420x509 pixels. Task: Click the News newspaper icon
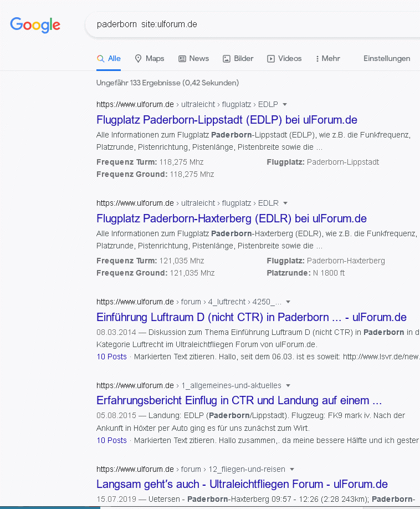(182, 59)
